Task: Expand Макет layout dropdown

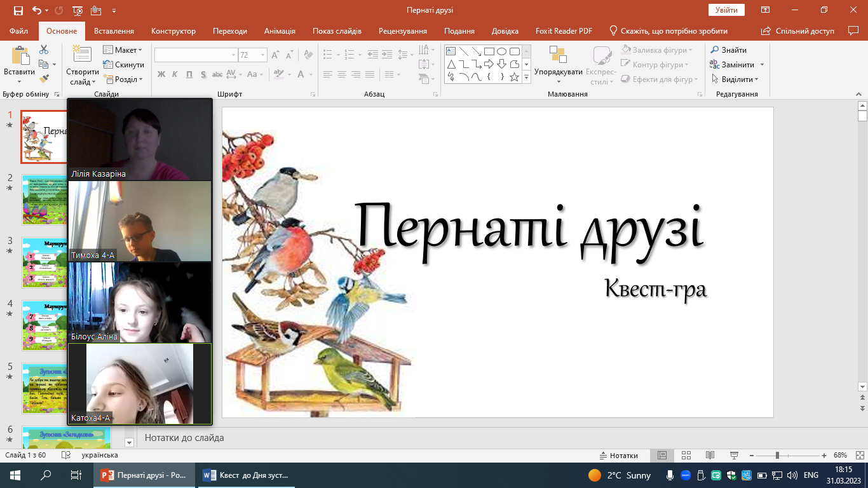Action: click(123, 50)
